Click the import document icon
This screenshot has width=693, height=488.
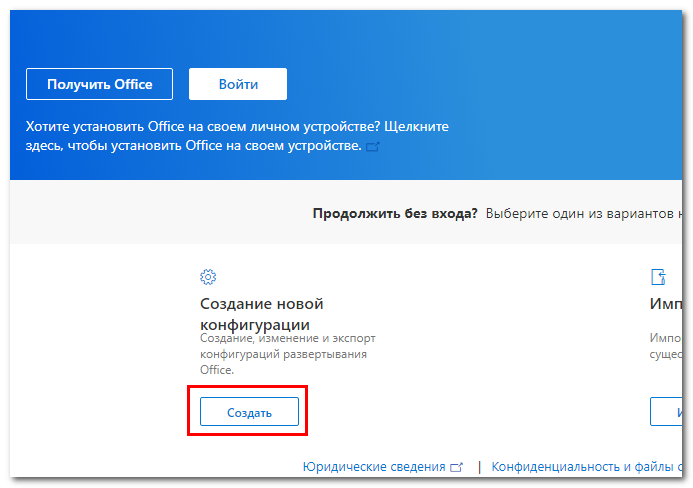pyautogui.click(x=658, y=277)
